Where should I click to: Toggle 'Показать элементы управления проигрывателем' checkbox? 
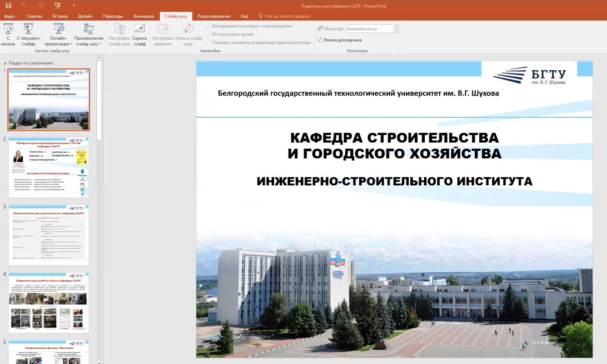208,42
